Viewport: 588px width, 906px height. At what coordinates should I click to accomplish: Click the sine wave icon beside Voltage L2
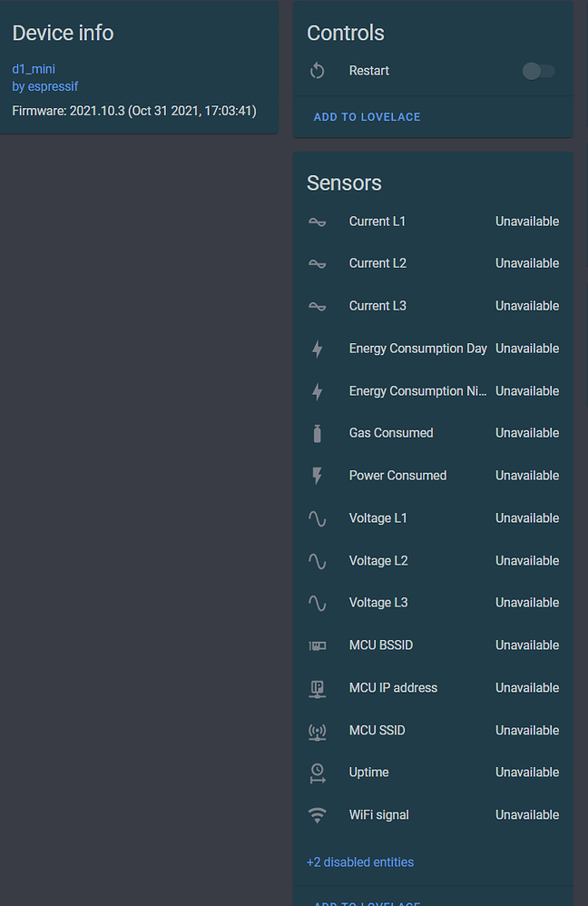[318, 560]
